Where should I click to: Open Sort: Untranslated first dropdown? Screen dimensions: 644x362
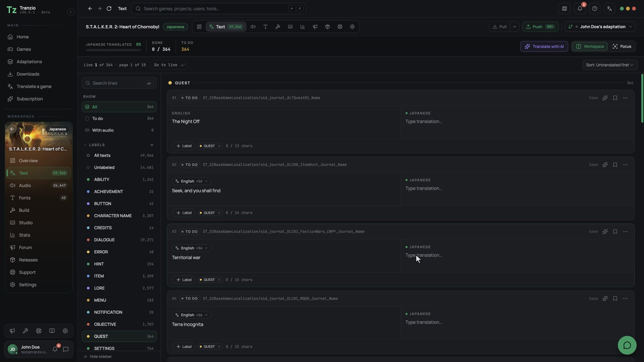pos(610,65)
